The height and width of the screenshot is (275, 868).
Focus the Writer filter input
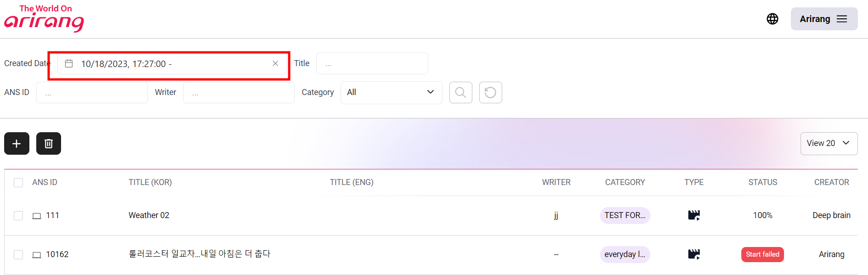coord(239,93)
